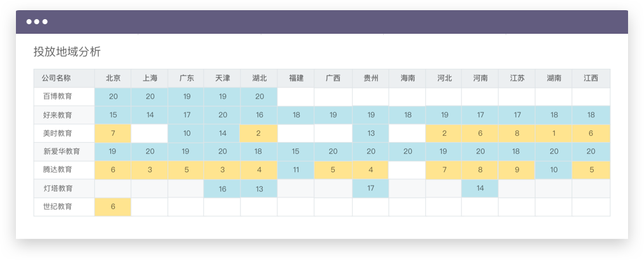
Task: Click the 贵州 column header
Action: (x=371, y=78)
